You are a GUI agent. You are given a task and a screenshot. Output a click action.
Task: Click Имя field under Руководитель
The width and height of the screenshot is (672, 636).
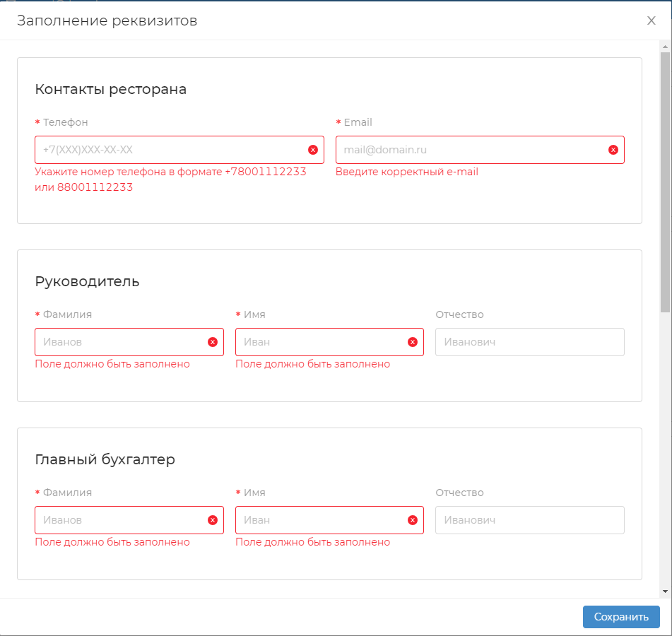click(x=322, y=342)
